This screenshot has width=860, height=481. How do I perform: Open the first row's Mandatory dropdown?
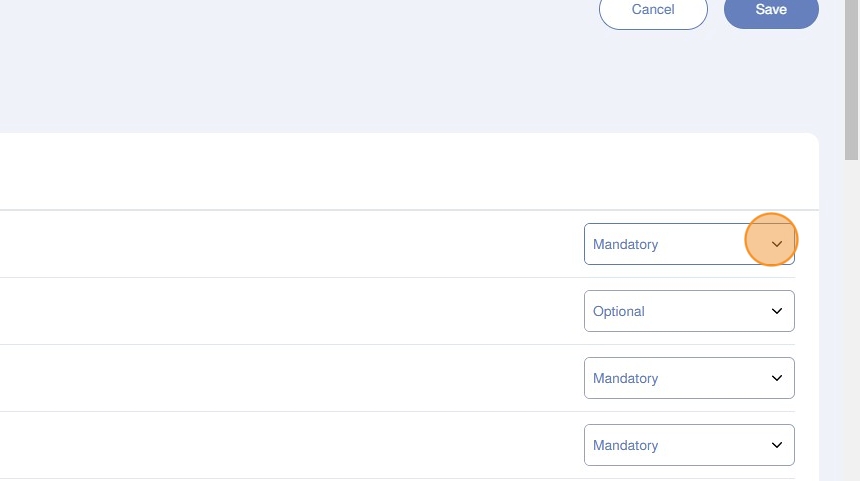[688, 244]
